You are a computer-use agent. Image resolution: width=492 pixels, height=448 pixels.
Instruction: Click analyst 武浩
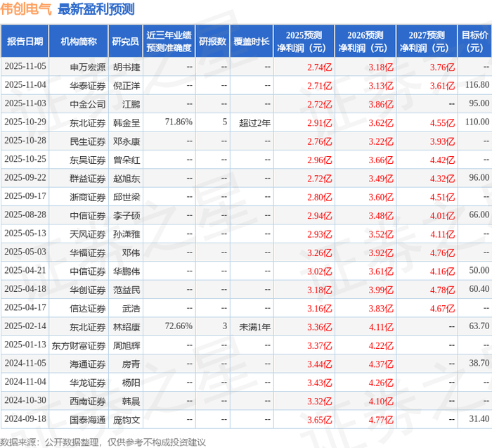[131, 308]
